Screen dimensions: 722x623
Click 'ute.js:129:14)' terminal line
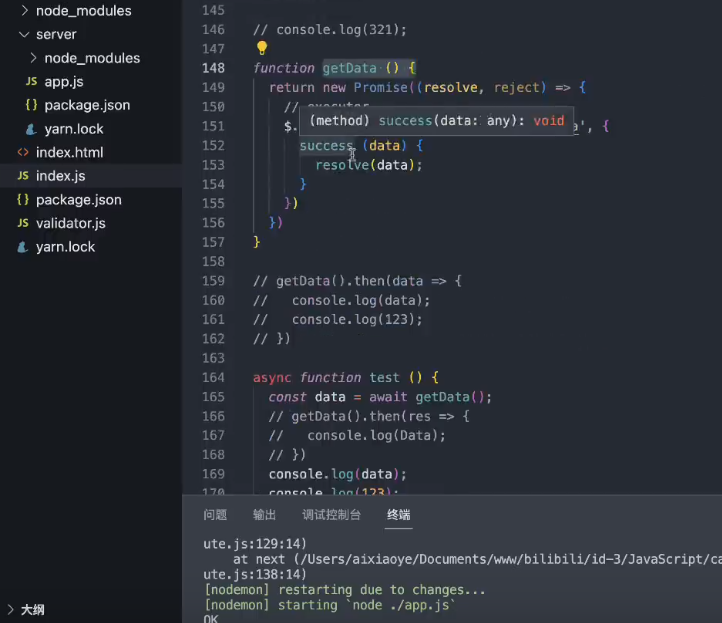[x=255, y=544]
